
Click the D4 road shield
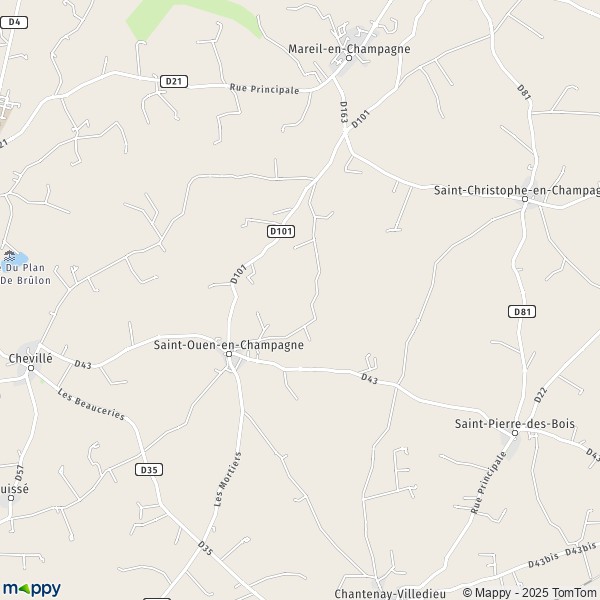coord(14,22)
